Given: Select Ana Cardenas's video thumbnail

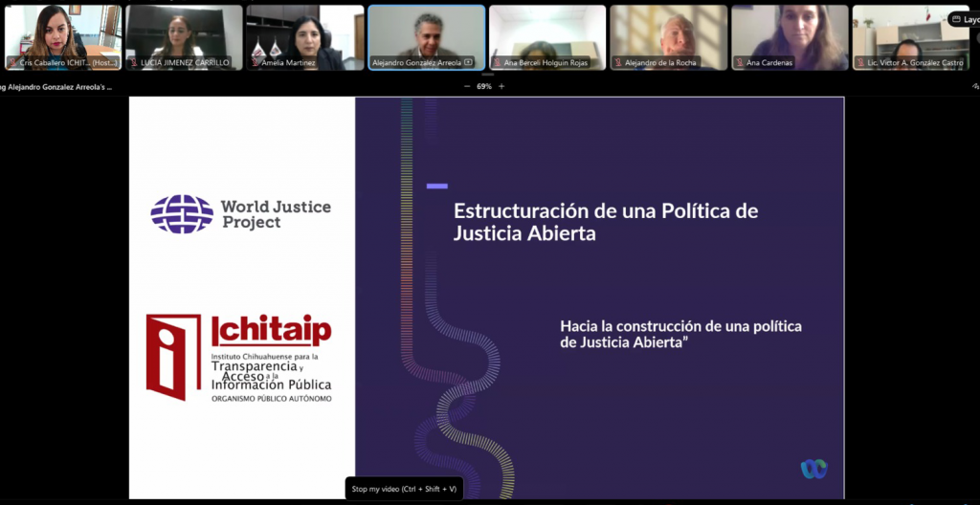Looking at the screenshot, I should pos(790,37).
